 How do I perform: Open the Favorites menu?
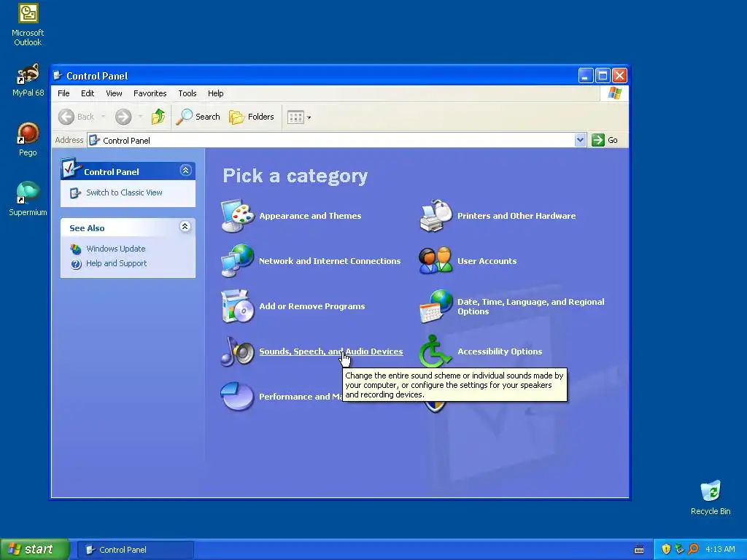(150, 93)
